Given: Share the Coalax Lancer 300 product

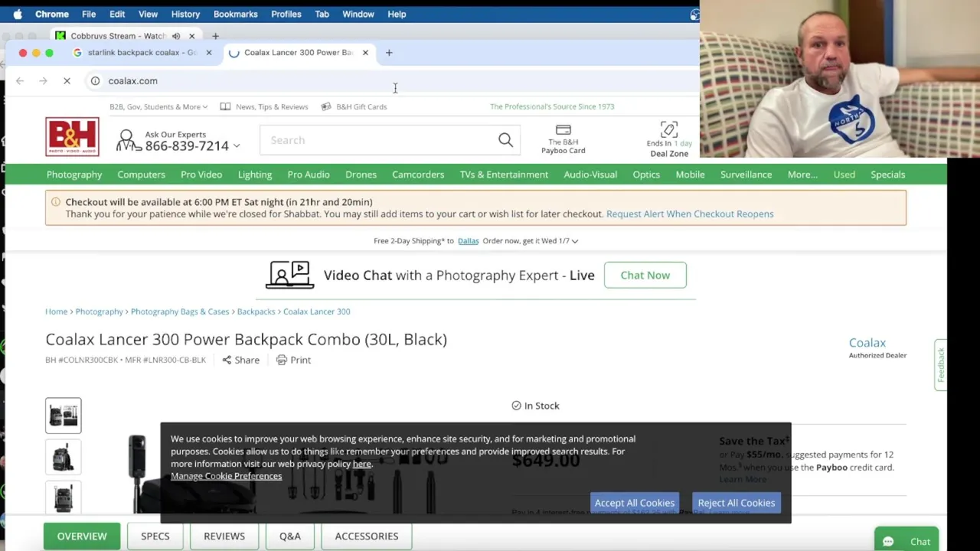Looking at the screenshot, I should pyautogui.click(x=240, y=360).
